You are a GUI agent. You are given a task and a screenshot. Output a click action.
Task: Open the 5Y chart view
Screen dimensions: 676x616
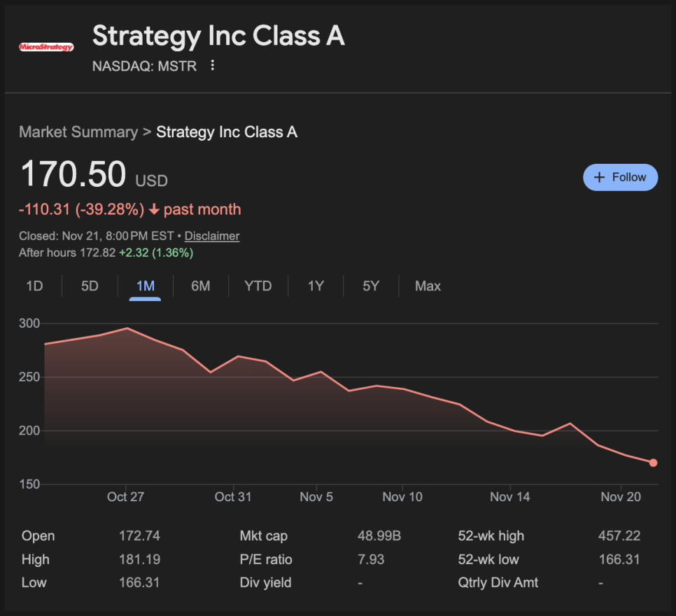pyautogui.click(x=371, y=286)
